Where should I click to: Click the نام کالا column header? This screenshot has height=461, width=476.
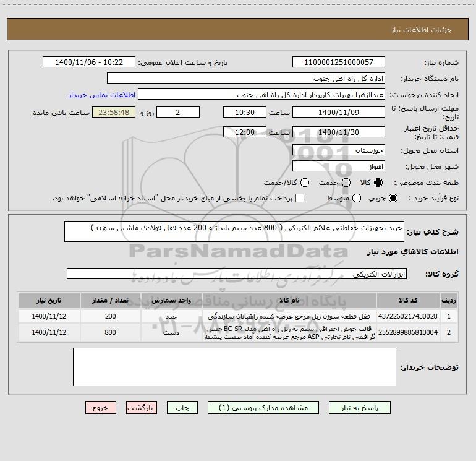point(289,300)
